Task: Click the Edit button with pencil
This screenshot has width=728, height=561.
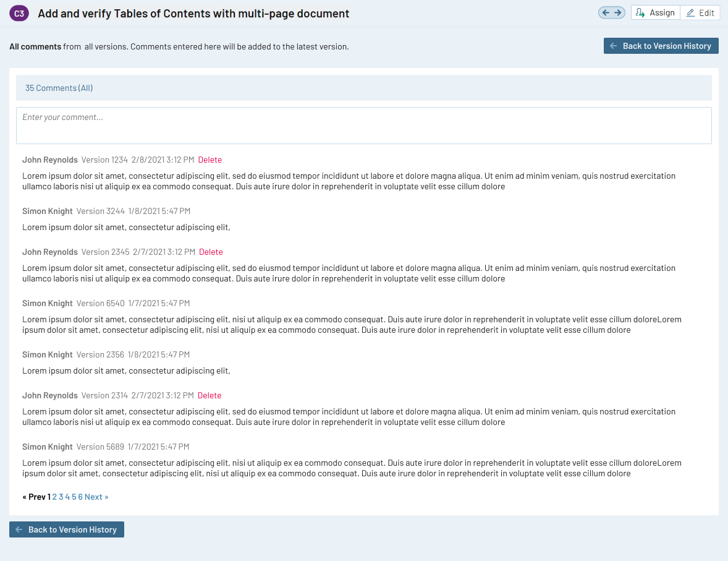Action: click(x=700, y=13)
